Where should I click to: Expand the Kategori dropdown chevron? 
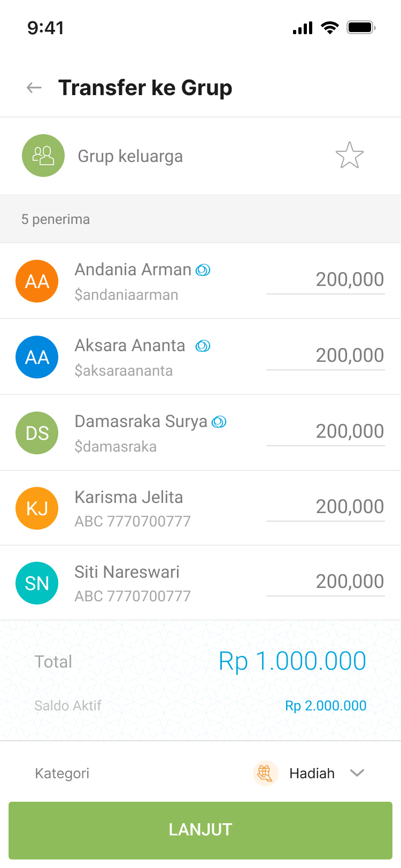tap(357, 773)
